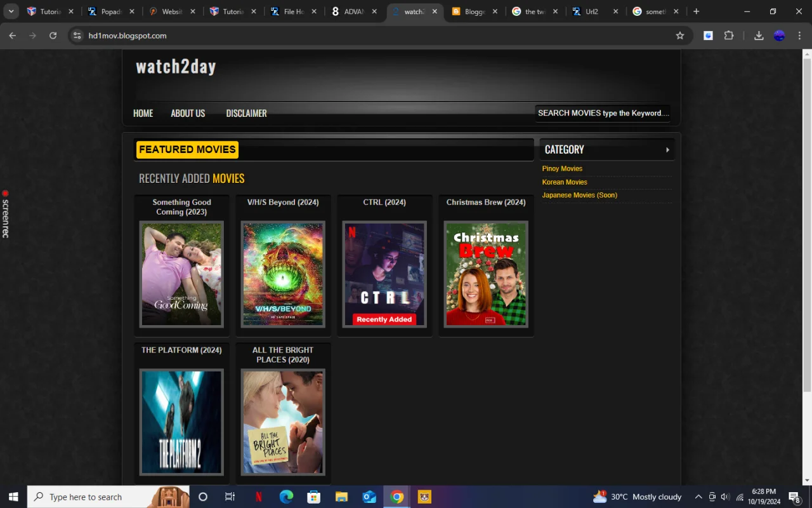
Task: Launch Microsoft Edge from the taskbar
Action: point(286,497)
